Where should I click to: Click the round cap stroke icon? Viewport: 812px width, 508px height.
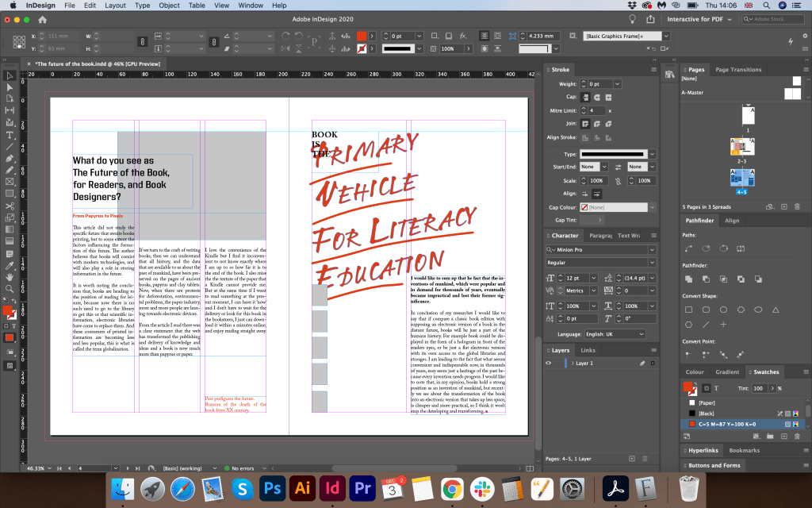tap(596, 97)
